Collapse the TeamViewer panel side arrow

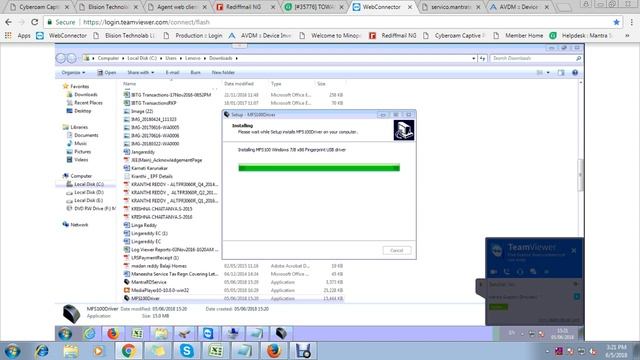click(x=480, y=284)
